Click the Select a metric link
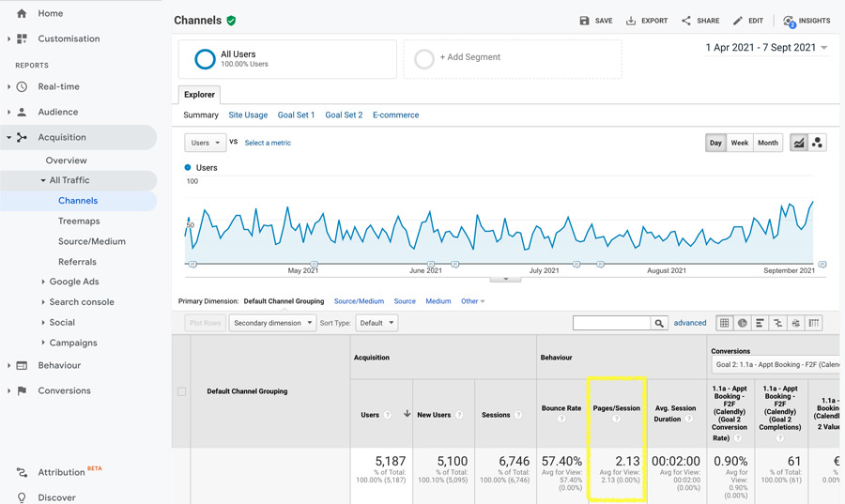845x504 pixels. [268, 143]
